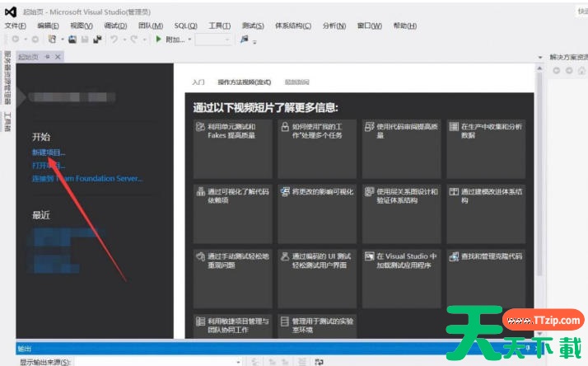Click the New Project toolbar icon
The height and width of the screenshot is (366, 588).
pyautogui.click(x=52, y=39)
